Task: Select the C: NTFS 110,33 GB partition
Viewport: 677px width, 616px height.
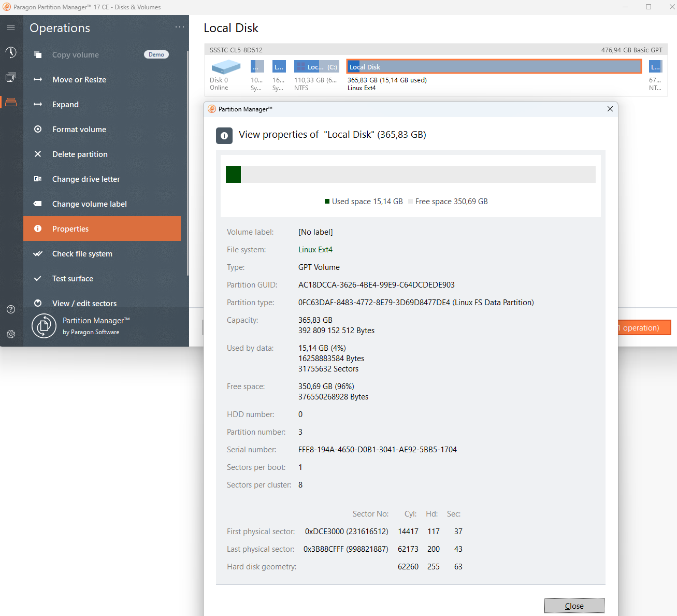Action: pyautogui.click(x=316, y=67)
